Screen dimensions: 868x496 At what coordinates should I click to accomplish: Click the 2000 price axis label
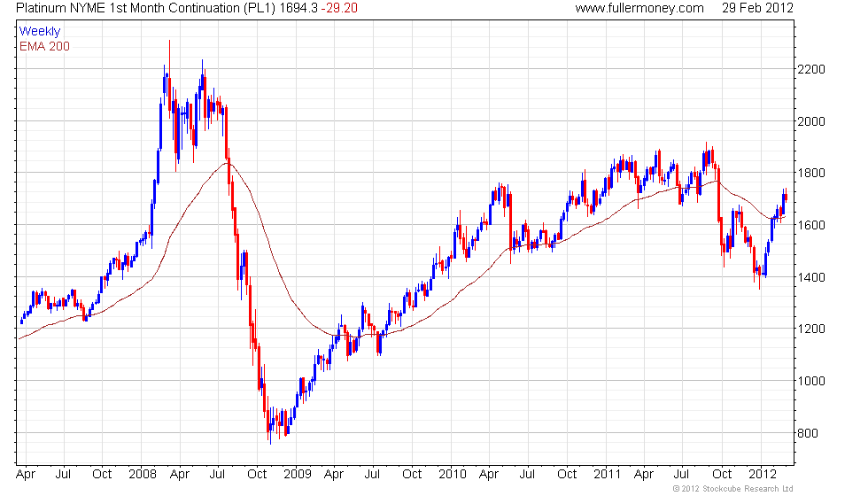tap(811, 121)
